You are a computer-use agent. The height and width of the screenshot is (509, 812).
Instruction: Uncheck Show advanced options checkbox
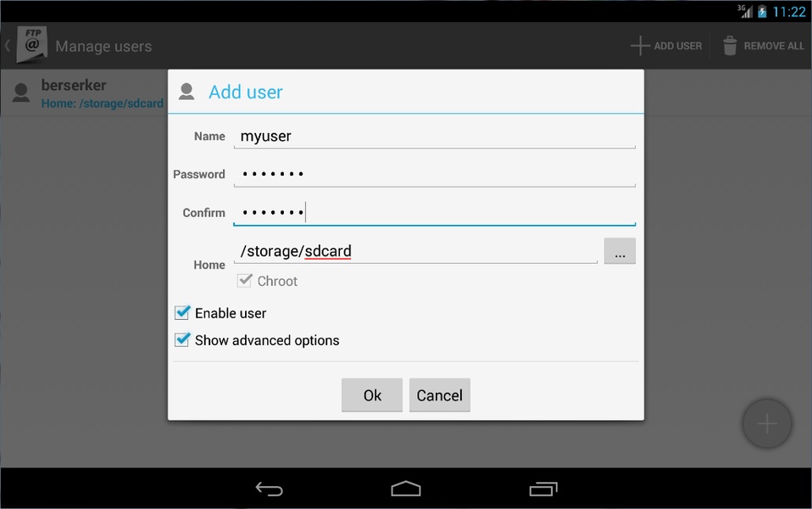click(181, 339)
